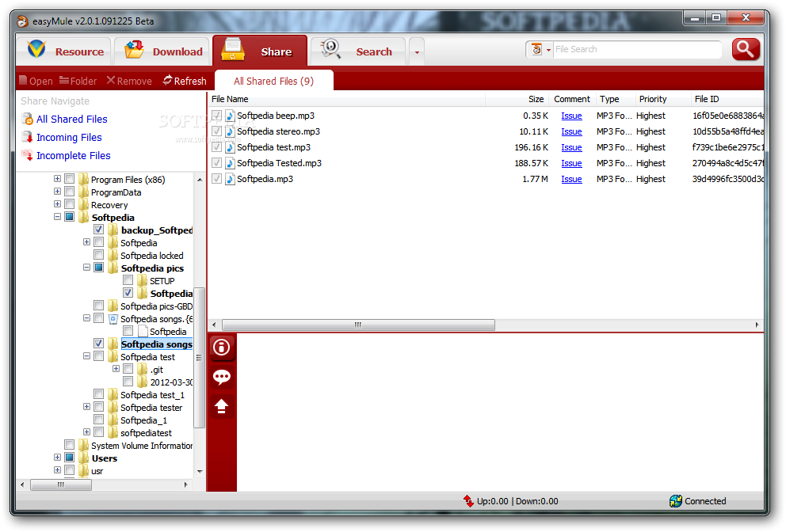Select the All Shared Files (9) tab
This screenshot has width=786, height=532.
coord(273,81)
